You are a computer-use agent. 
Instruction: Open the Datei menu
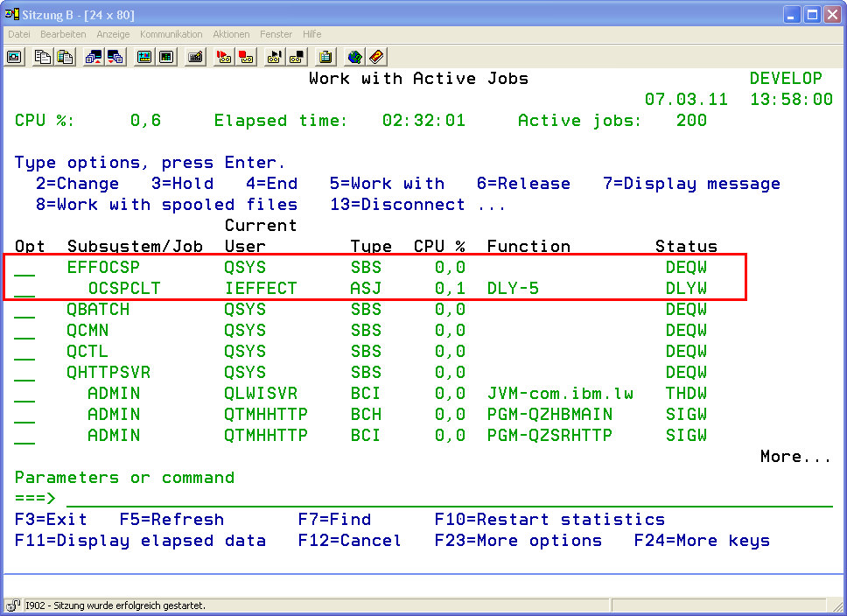(18, 34)
